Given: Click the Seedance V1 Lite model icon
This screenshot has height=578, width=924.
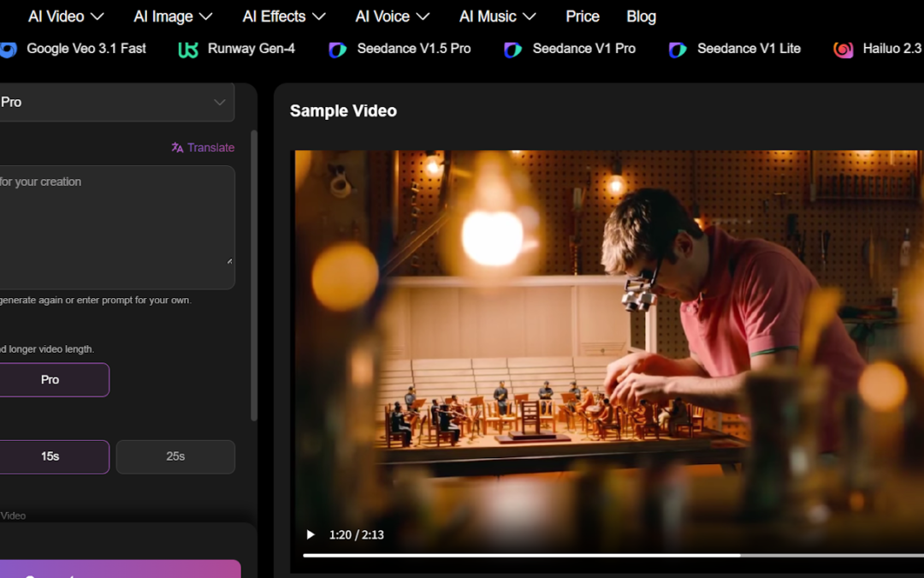Looking at the screenshot, I should click(x=677, y=50).
